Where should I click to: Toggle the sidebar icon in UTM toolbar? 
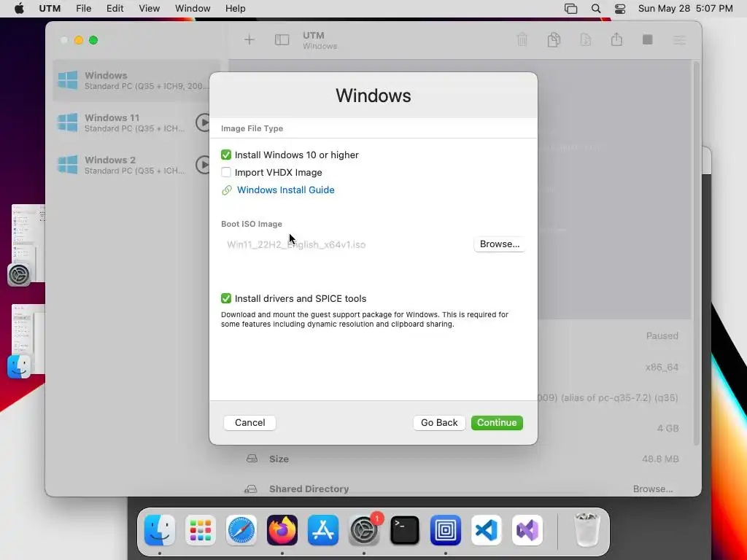[x=282, y=40]
